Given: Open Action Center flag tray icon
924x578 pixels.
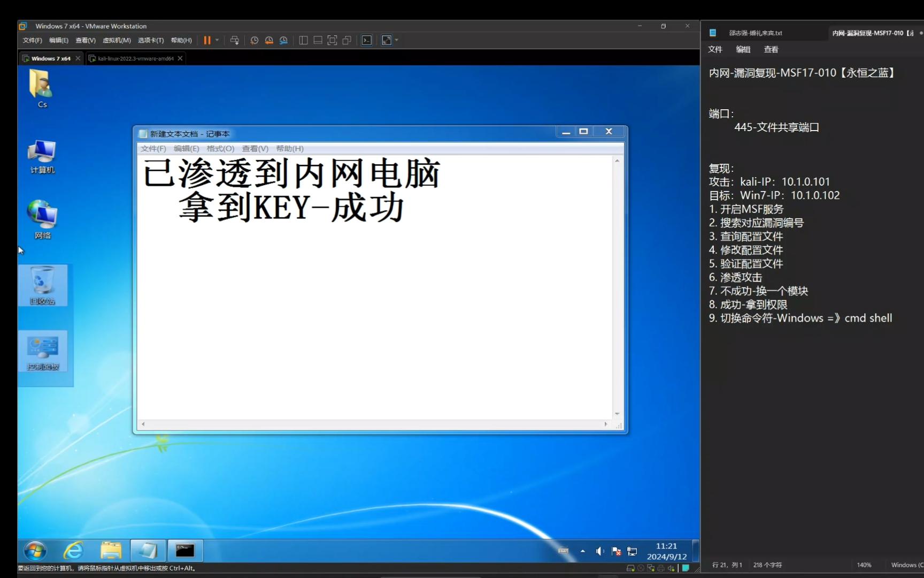Looking at the screenshot, I should click(616, 551).
